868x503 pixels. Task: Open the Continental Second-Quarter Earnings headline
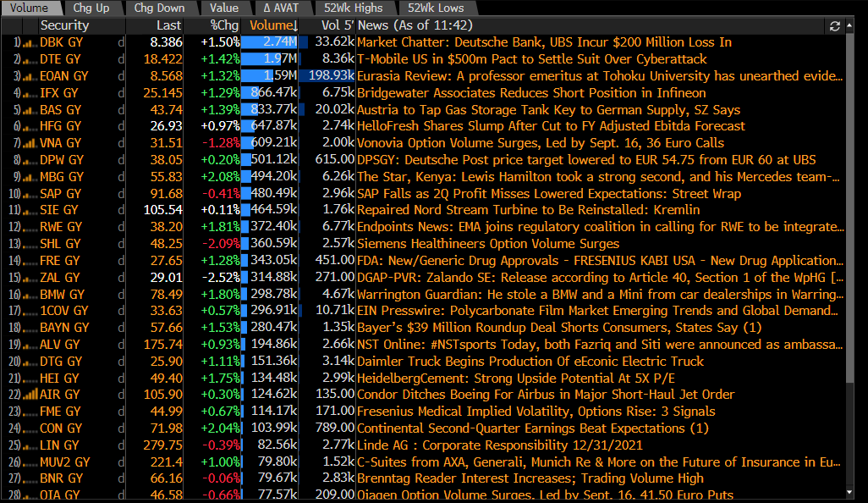(x=533, y=428)
